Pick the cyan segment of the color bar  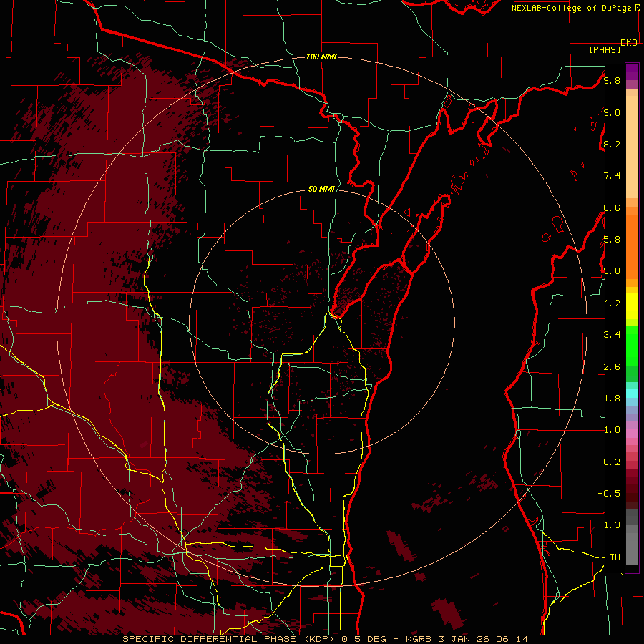pos(632,394)
